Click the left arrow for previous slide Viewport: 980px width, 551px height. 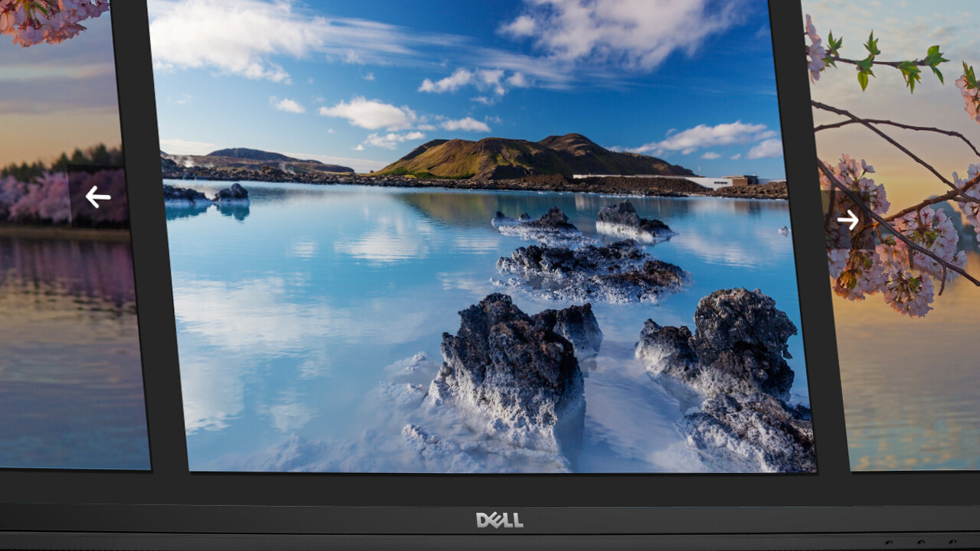(98, 197)
